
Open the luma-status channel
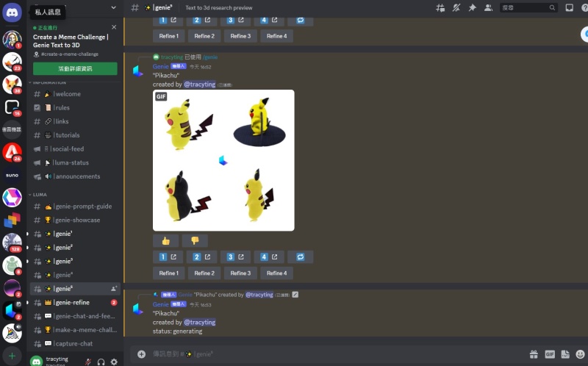[75, 162]
